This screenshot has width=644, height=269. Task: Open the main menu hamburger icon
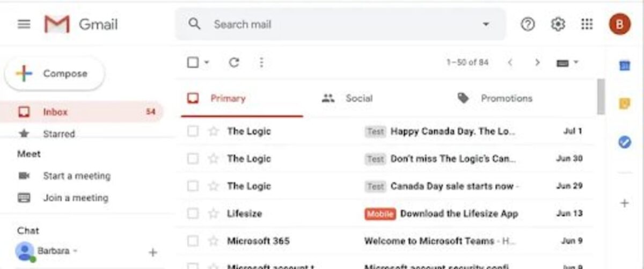tap(24, 25)
